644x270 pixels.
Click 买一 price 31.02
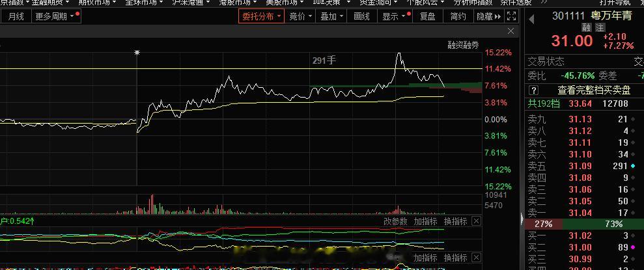coord(580,236)
